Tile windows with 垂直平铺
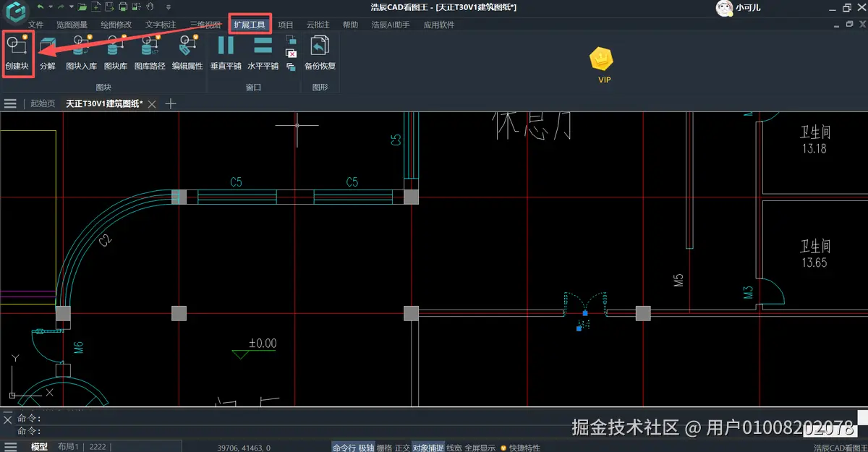Image resolution: width=868 pixels, height=452 pixels. coord(226,53)
